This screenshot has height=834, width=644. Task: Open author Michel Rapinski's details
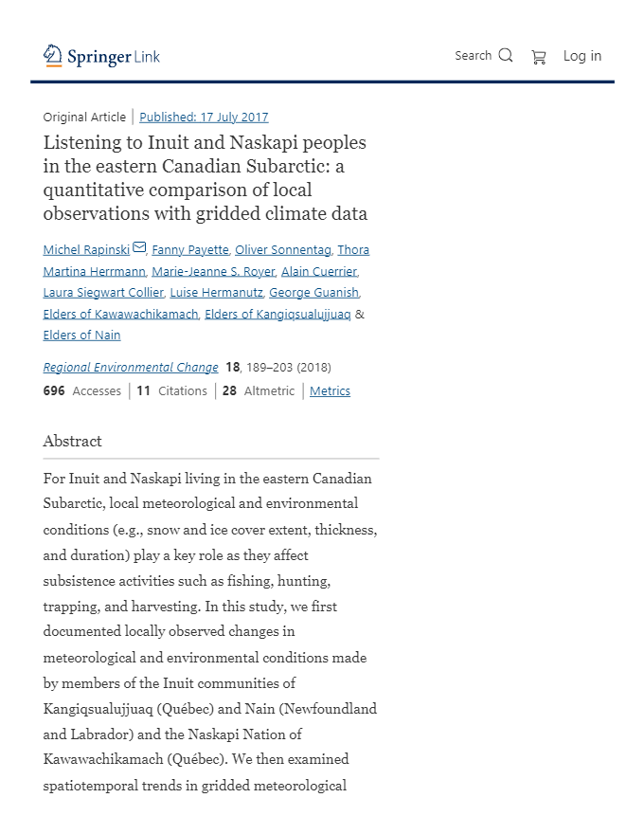coord(86,250)
